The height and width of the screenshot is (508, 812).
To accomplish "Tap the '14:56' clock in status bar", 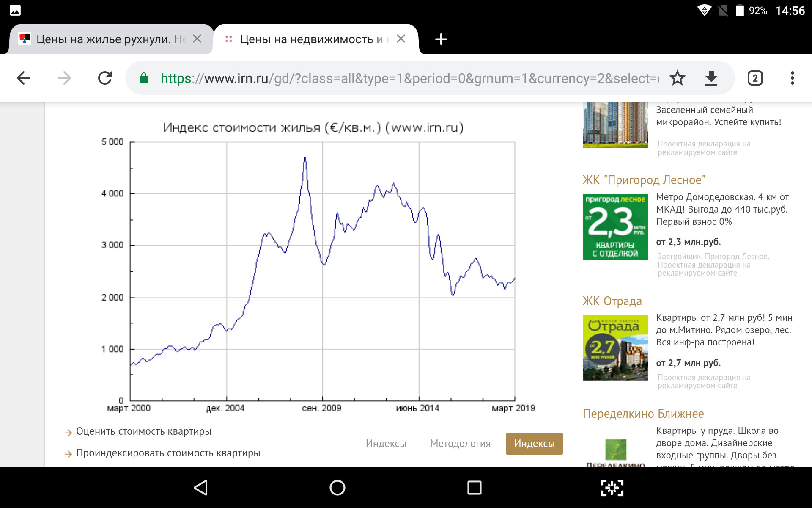I will click(x=790, y=11).
